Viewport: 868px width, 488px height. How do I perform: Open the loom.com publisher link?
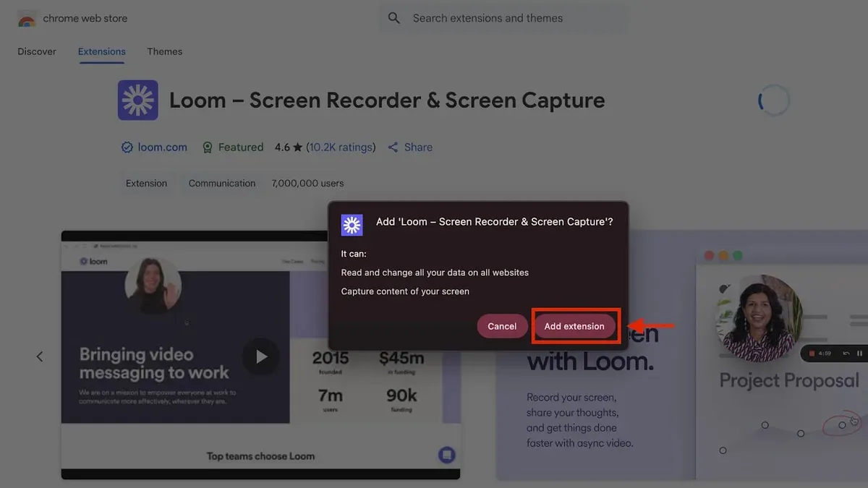pyautogui.click(x=163, y=147)
